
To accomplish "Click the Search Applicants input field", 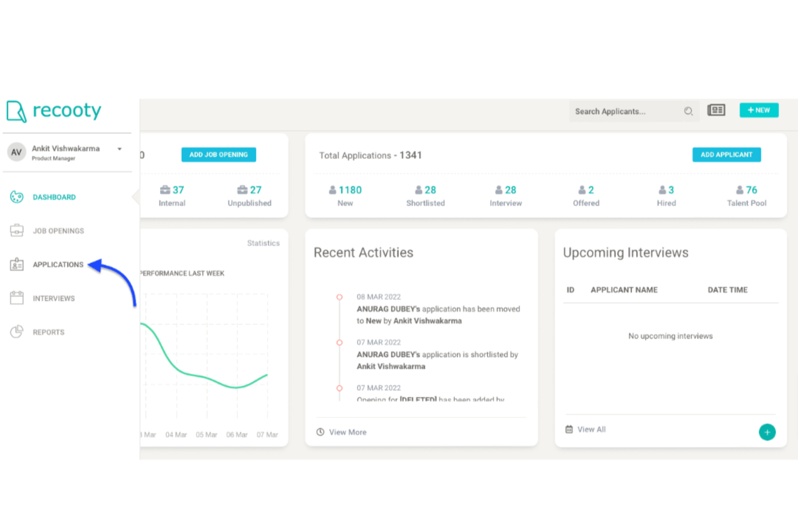I will coord(625,112).
